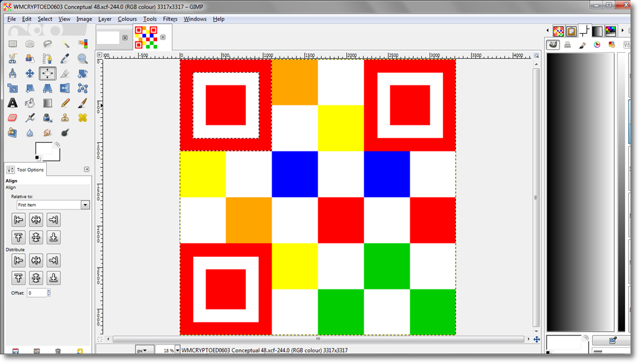Viewport: 640px width, 364px height.
Task: Switch to the Palettes dock tab
Action: 610,31
